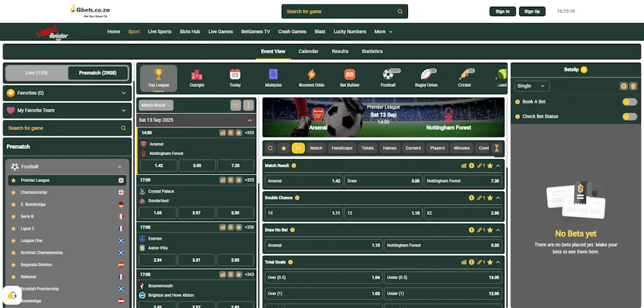Click the favorites star market filter
Image resolution: width=644 pixels, height=308 pixels.
283,148
